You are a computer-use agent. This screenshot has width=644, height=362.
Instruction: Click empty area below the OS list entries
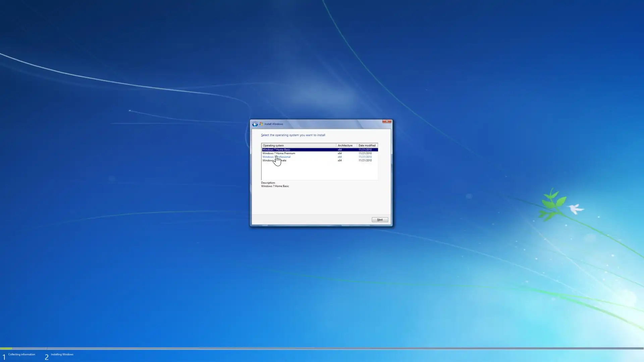click(319, 172)
